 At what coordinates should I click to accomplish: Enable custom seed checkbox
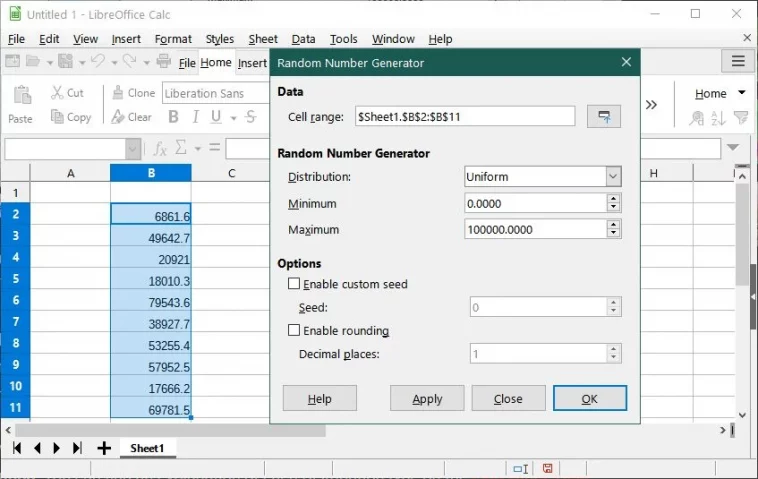click(294, 284)
